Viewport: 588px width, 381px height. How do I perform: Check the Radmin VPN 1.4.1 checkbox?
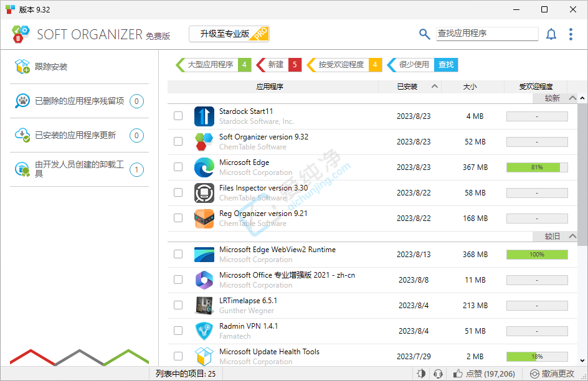point(178,331)
